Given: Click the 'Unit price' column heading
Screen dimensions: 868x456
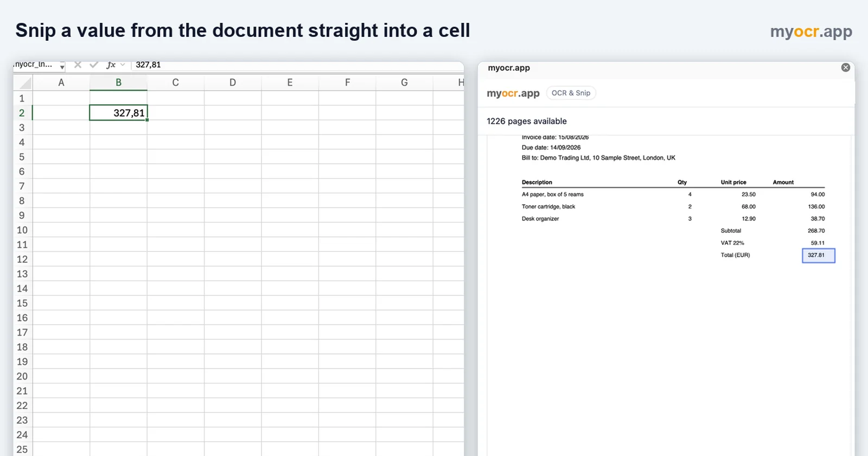Looking at the screenshot, I should tap(733, 182).
